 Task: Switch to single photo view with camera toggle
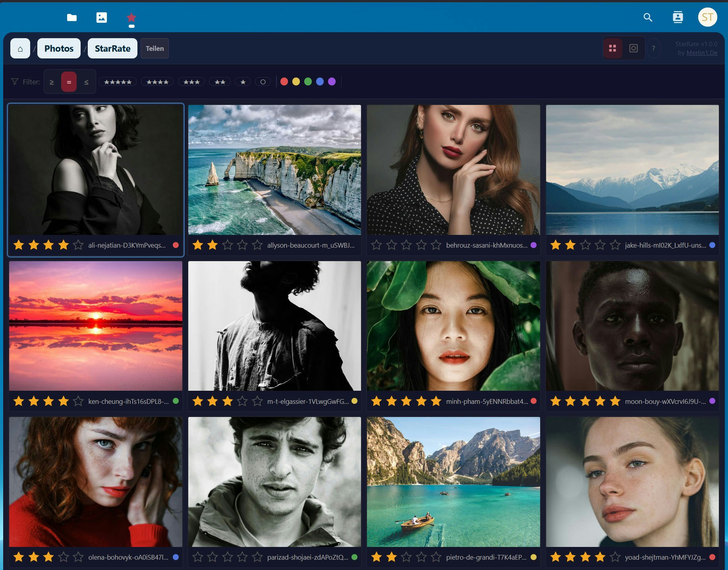click(x=634, y=48)
